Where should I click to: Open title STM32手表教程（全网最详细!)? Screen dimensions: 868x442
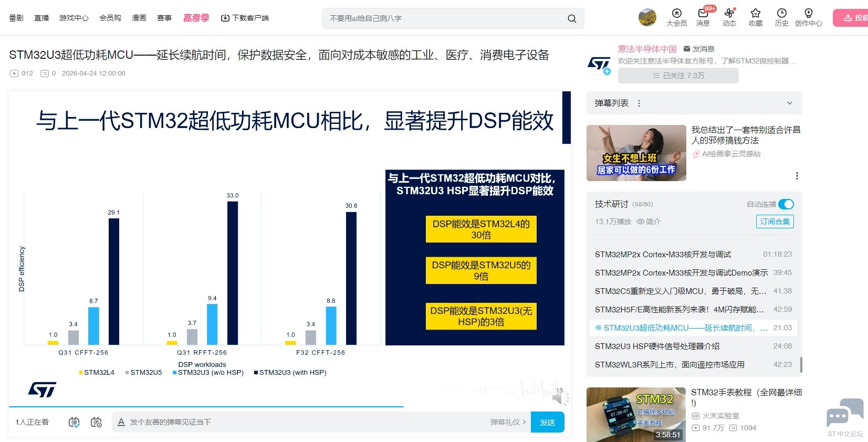pyautogui.click(x=746, y=397)
